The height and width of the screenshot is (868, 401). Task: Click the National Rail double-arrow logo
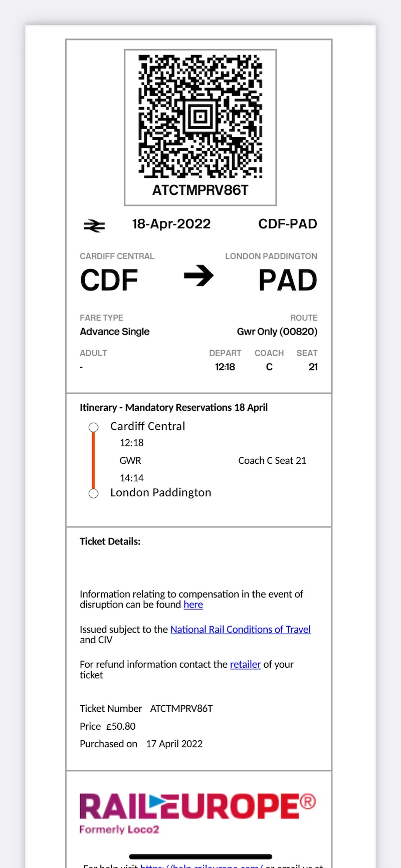coord(94,226)
